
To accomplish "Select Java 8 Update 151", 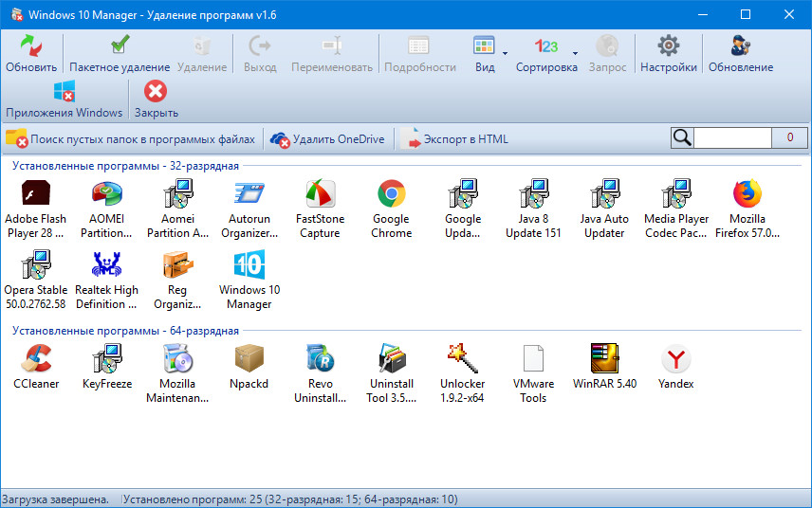I will coord(533,209).
